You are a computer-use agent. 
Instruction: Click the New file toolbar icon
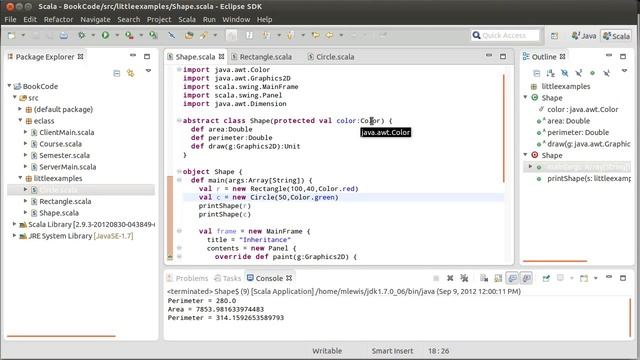(x=11, y=36)
